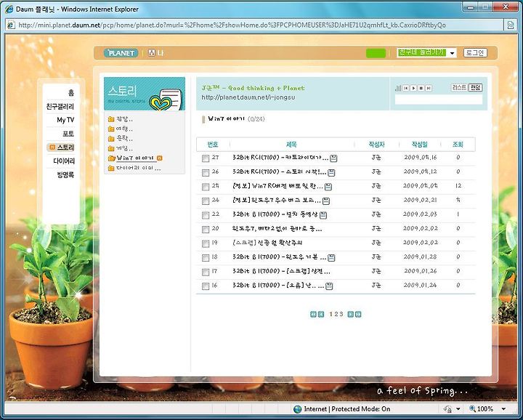
Task: Open the planet.daum.net/i-jongsu link
Action: 248,97
